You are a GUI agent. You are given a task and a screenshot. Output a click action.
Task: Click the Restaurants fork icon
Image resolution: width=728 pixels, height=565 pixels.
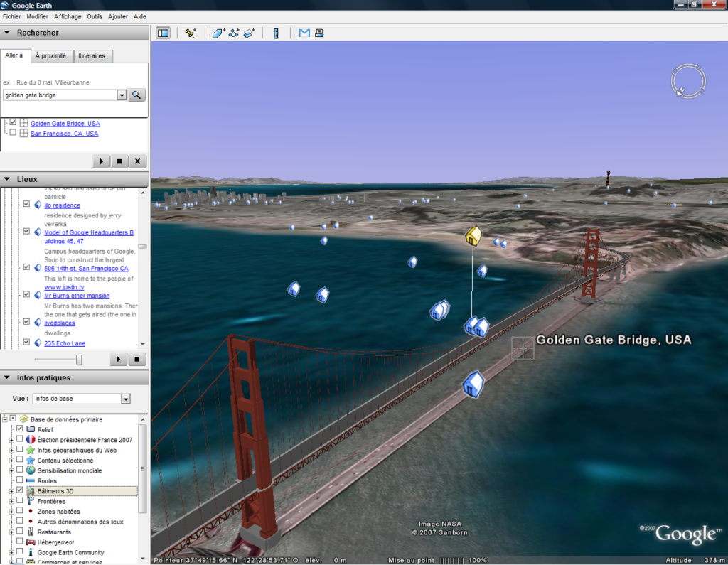pos(31,532)
